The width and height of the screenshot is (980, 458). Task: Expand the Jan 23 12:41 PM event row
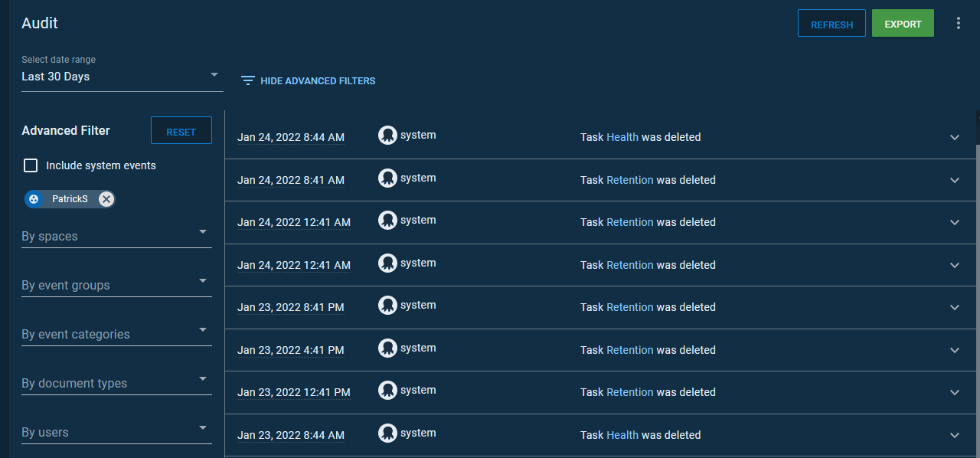tap(955, 392)
